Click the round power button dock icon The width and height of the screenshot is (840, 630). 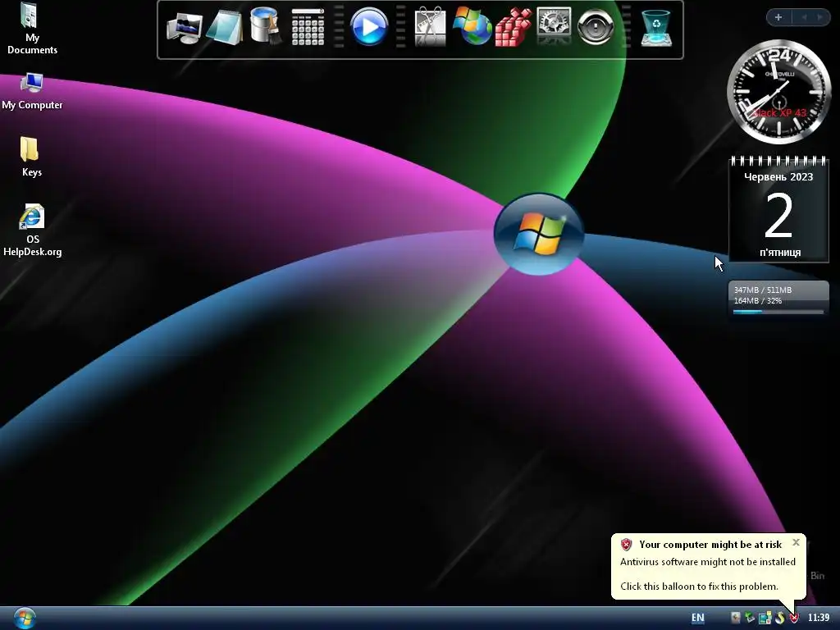pos(596,26)
